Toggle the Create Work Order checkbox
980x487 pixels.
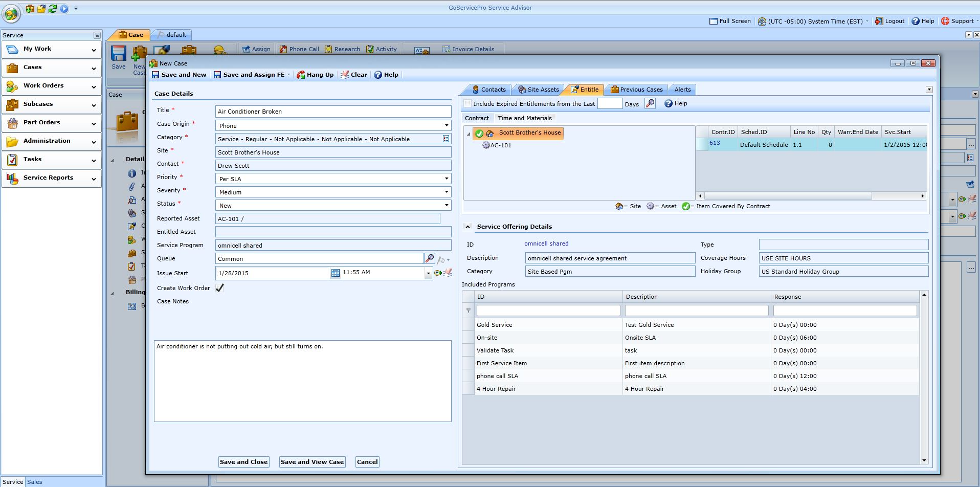(220, 288)
